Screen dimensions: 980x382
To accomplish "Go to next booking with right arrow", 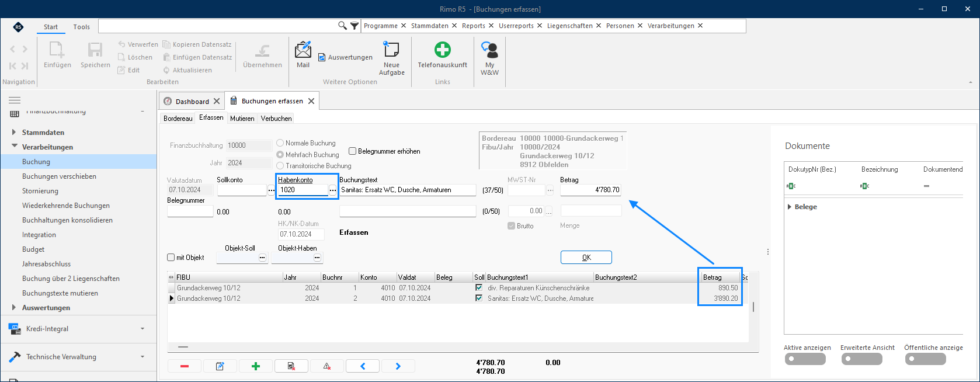I will click(398, 366).
